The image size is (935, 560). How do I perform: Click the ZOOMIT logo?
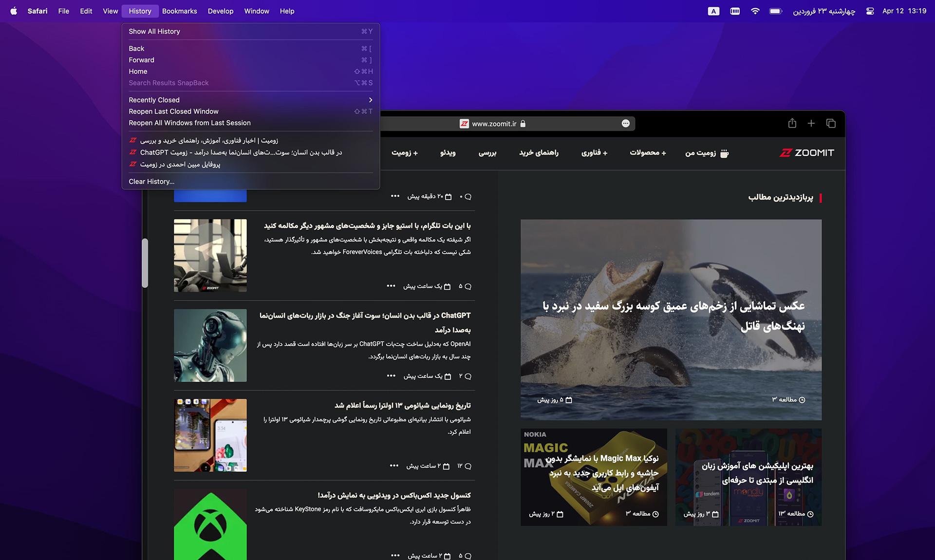click(806, 153)
